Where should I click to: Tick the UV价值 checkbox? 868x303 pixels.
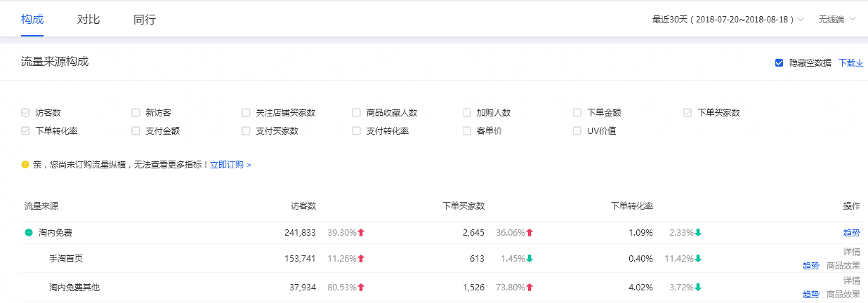pos(577,130)
